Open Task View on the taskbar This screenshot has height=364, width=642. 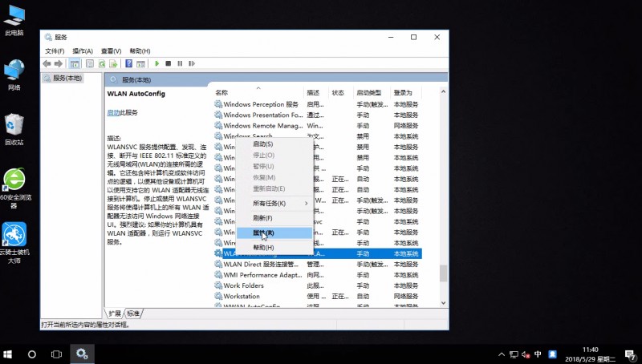[x=56, y=354]
